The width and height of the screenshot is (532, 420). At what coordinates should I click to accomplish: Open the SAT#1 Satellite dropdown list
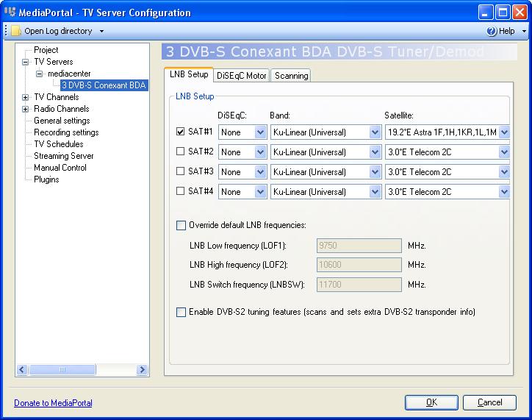point(503,132)
